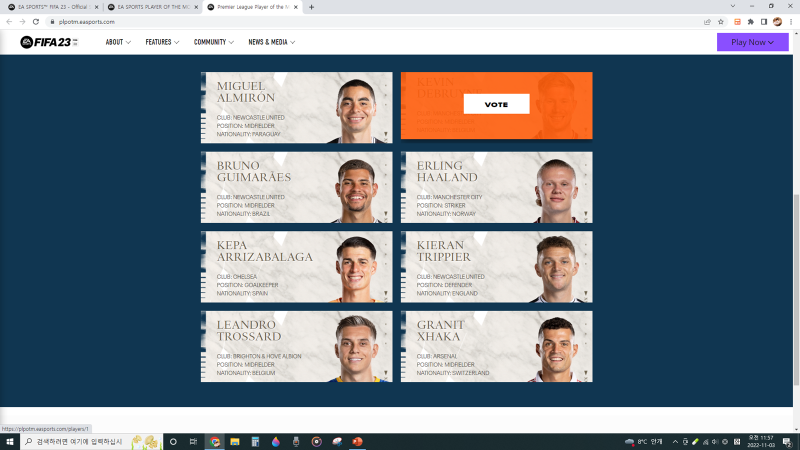
Task: Open Chrome side panel
Action: point(764,22)
